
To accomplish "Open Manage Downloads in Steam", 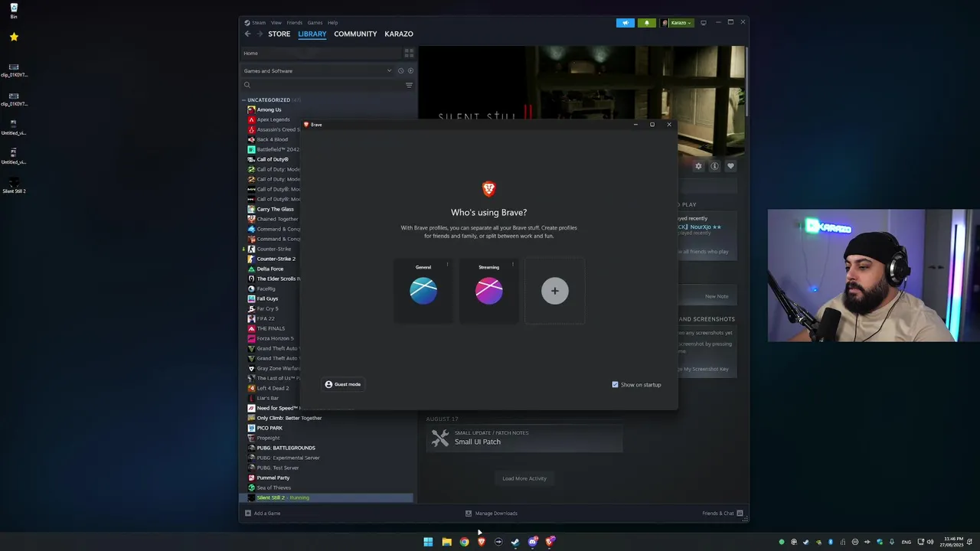I will click(x=492, y=513).
